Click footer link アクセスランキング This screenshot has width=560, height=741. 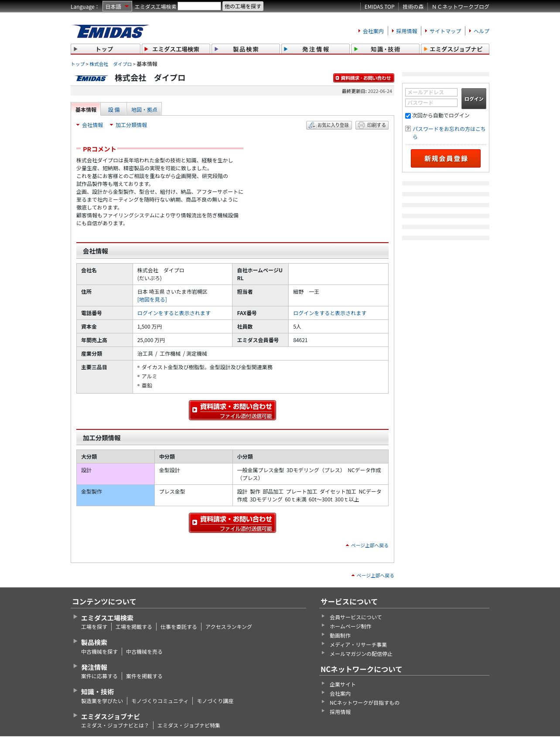(229, 627)
